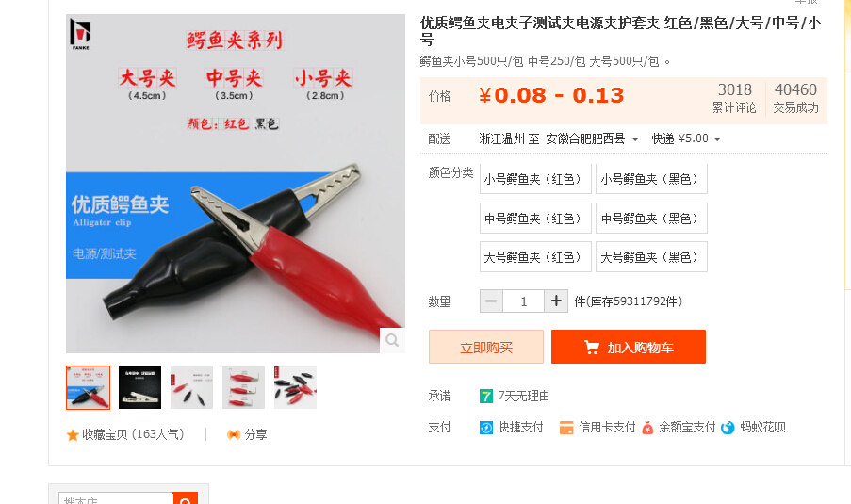This screenshot has width=851, height=504.
Task: Click the credit card payment icon
Action: pos(566,428)
